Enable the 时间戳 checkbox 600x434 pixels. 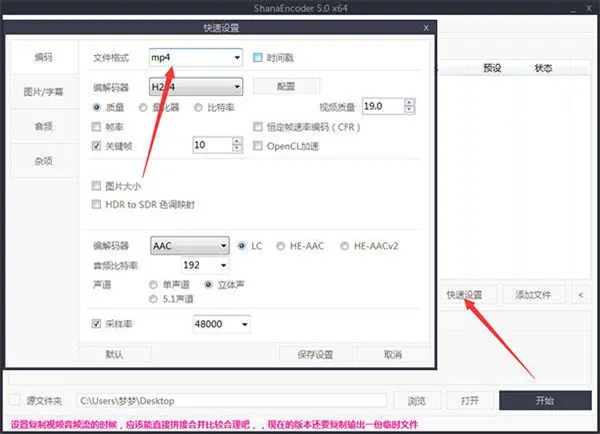click(x=258, y=57)
